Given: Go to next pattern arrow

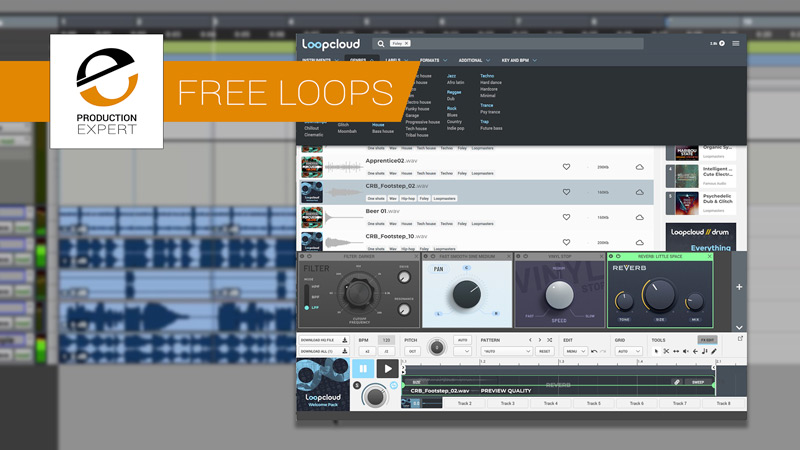Looking at the screenshot, I should tap(540, 340).
